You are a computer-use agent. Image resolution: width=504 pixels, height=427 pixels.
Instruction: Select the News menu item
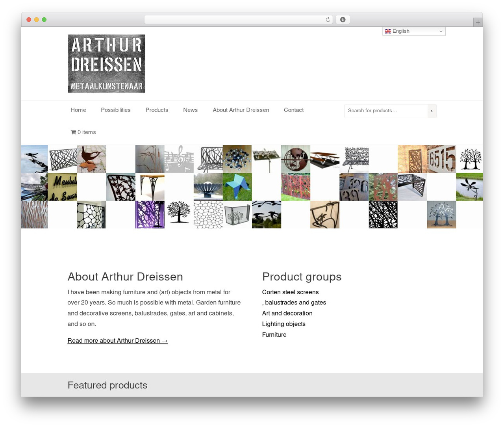point(190,110)
